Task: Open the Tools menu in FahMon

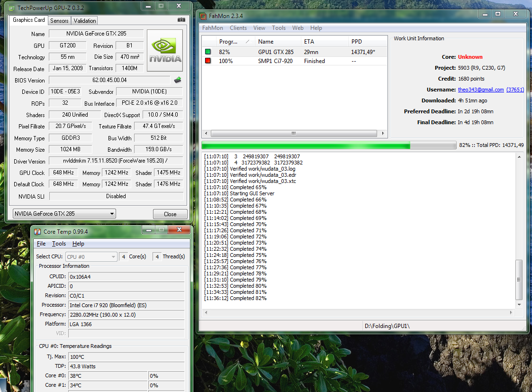Action: (x=279, y=28)
